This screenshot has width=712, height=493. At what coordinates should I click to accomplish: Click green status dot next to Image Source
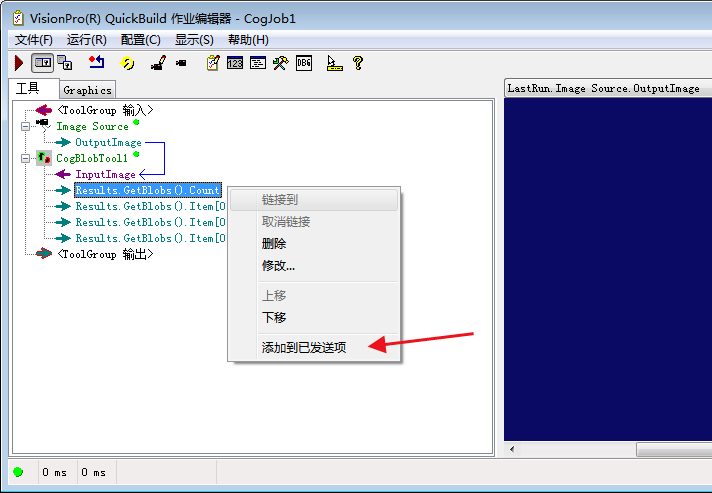tap(136, 122)
